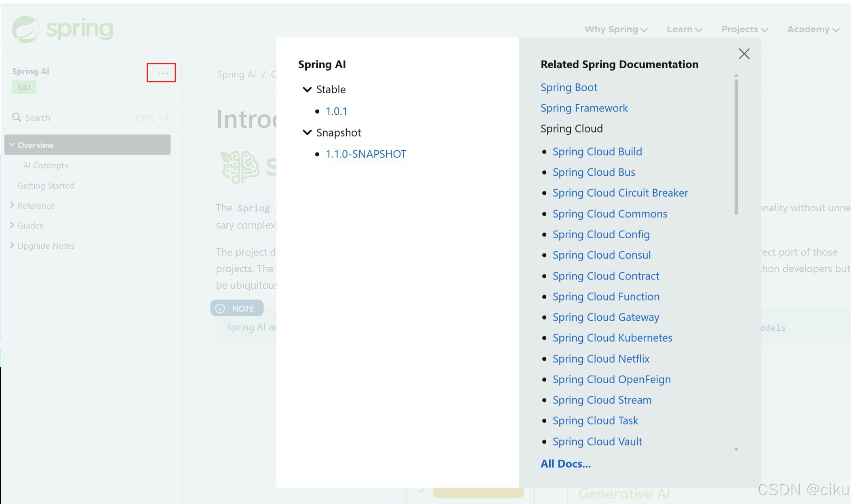This screenshot has width=851, height=504.
Task: Open the Learn dropdown menu
Action: [685, 29]
